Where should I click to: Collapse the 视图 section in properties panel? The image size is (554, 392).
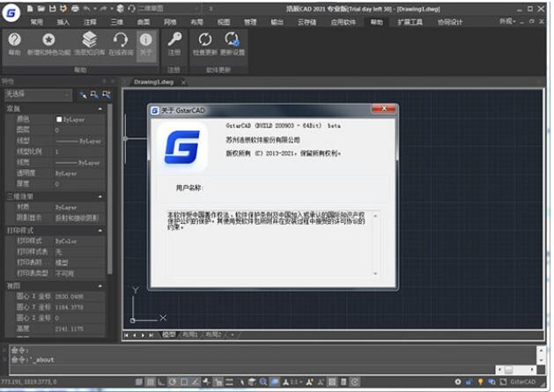(x=100, y=285)
